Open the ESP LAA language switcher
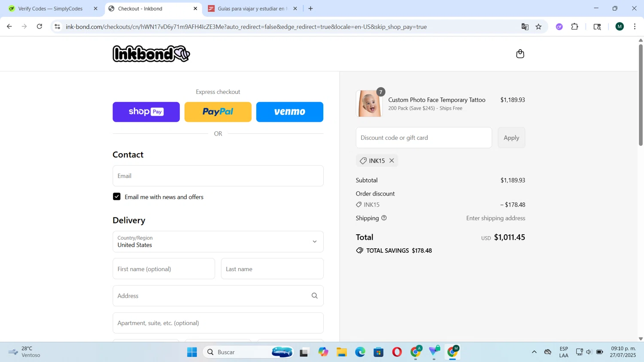Image resolution: width=644 pixels, height=362 pixels. [x=564, y=352]
